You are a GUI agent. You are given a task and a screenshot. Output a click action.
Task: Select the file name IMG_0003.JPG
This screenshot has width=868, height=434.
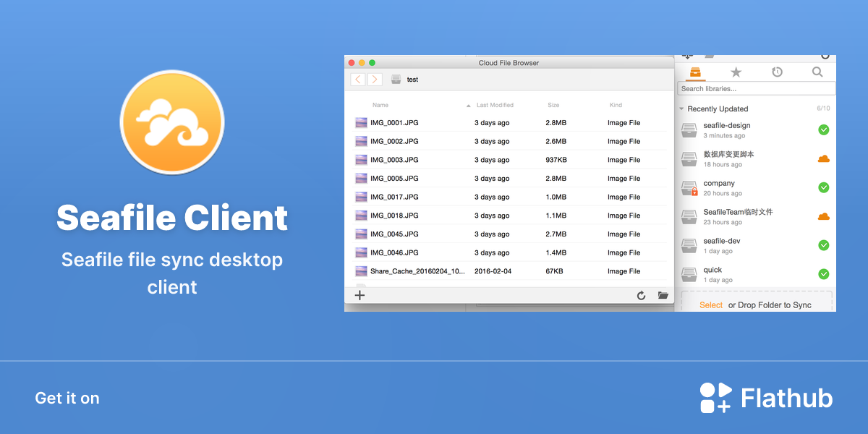tap(394, 160)
